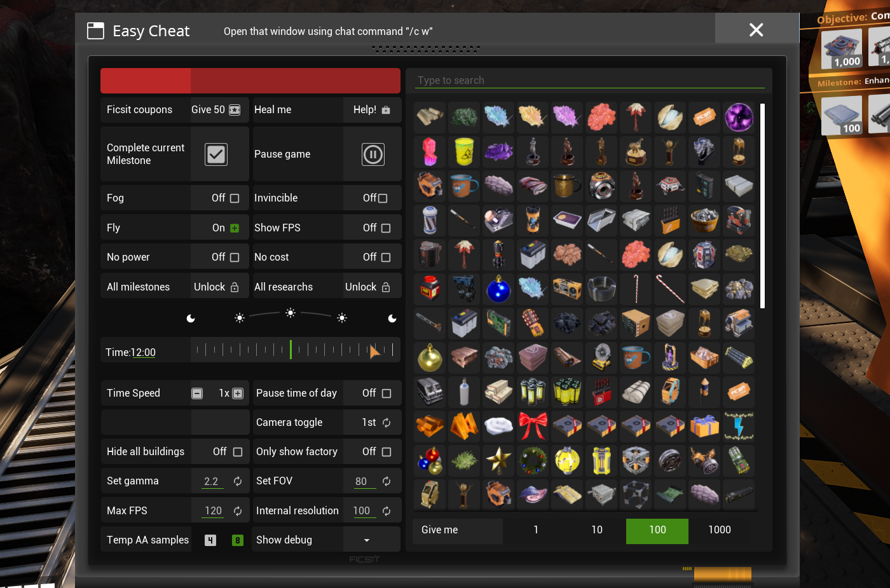Select the black cable coil item
Viewport: 890px width, 588px height.
[x=602, y=289]
